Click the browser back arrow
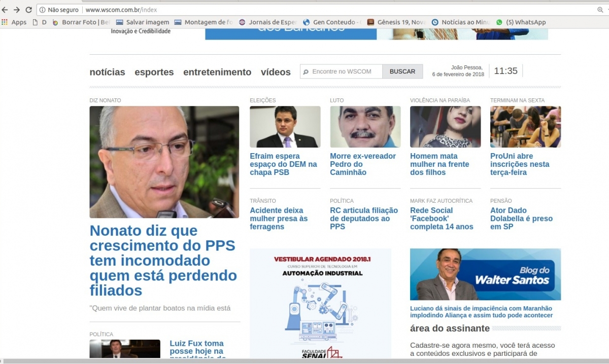The width and height of the screenshot is (609, 364). [5, 10]
